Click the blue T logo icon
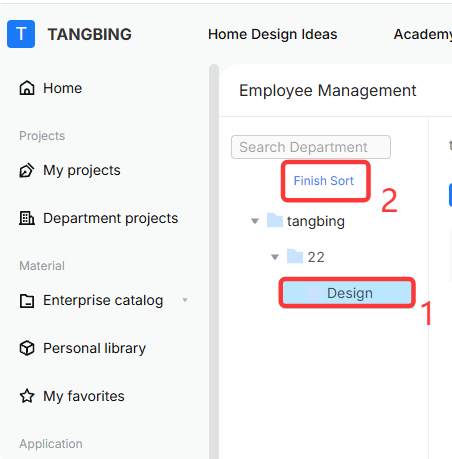 [x=21, y=34]
